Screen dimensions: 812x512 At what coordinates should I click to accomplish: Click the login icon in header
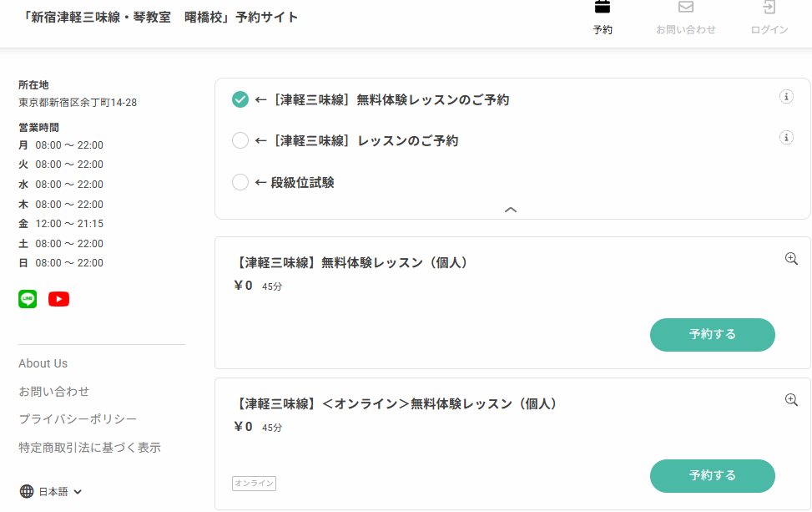[769, 8]
